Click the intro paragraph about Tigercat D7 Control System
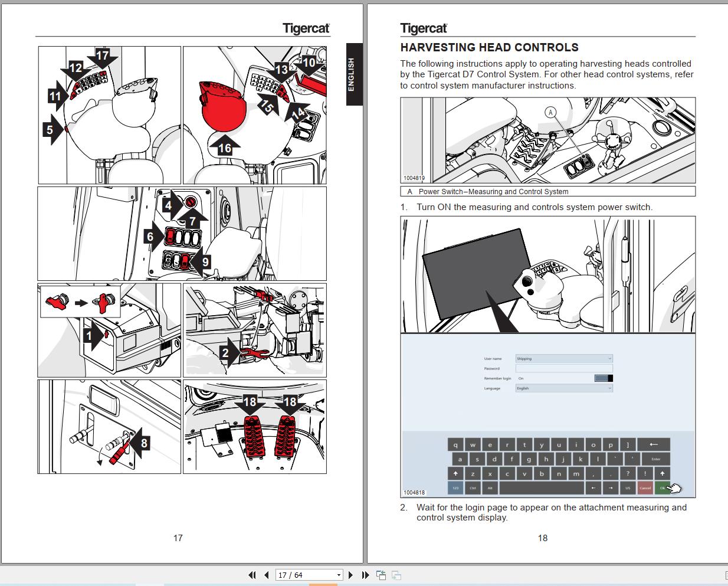Viewport: 728px width, 586px height. coord(547,74)
